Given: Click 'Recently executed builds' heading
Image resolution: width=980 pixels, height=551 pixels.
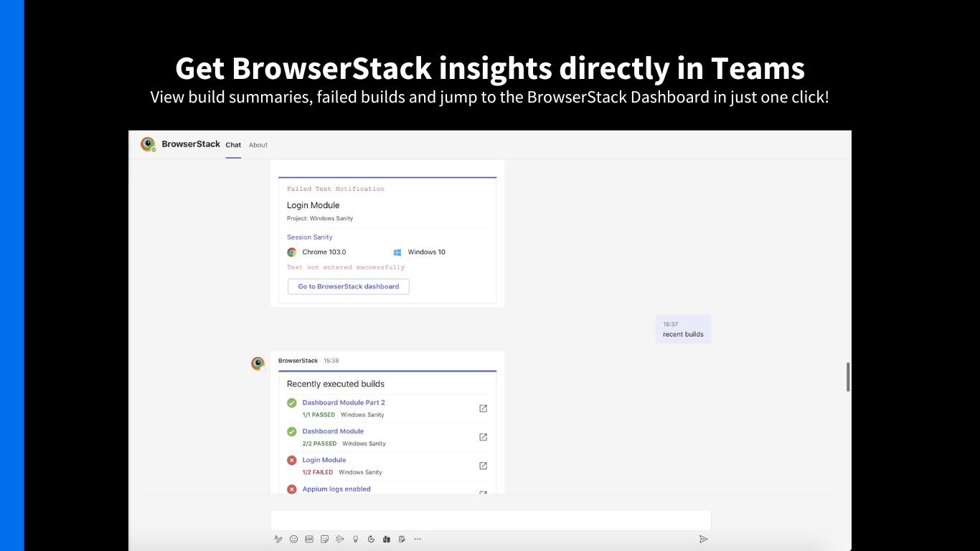Looking at the screenshot, I should pyautogui.click(x=336, y=384).
